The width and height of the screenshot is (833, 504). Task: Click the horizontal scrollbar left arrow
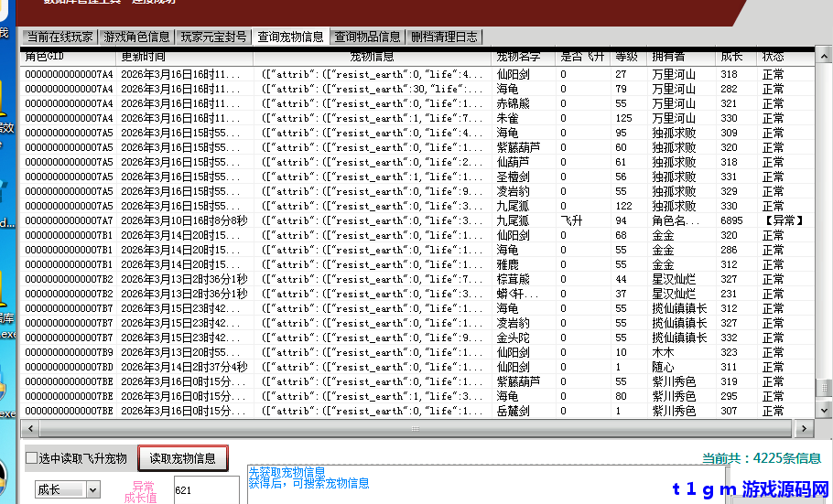[29, 428]
